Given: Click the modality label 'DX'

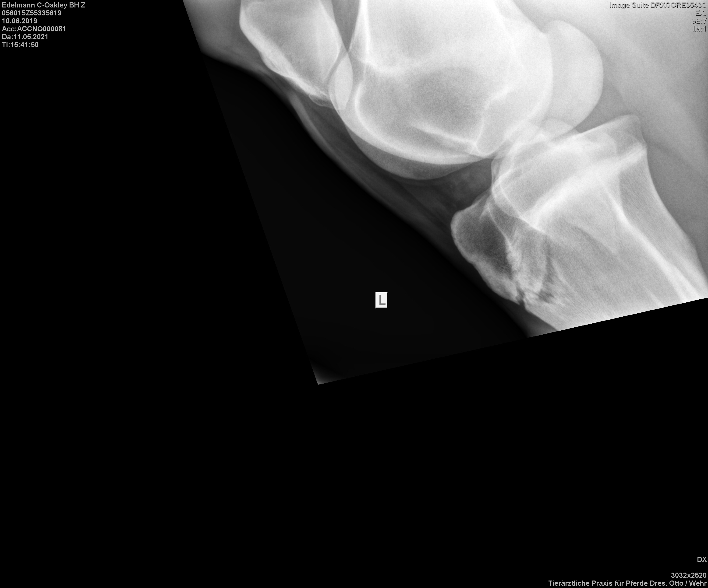Looking at the screenshot, I should [x=702, y=559].
